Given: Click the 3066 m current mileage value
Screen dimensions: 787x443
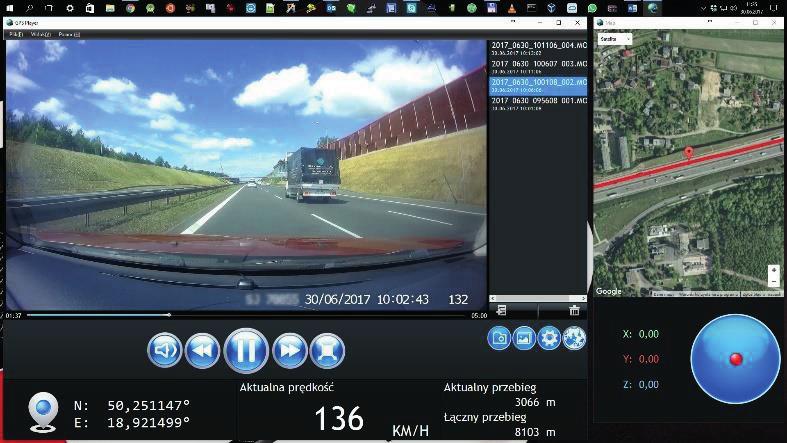Looking at the screenshot, I should tap(535, 402).
